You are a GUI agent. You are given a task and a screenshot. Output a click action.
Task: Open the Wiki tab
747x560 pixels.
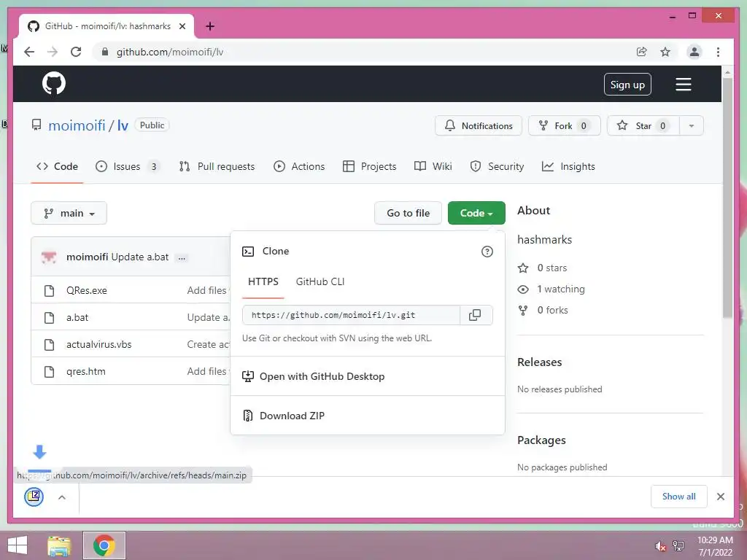coord(433,167)
